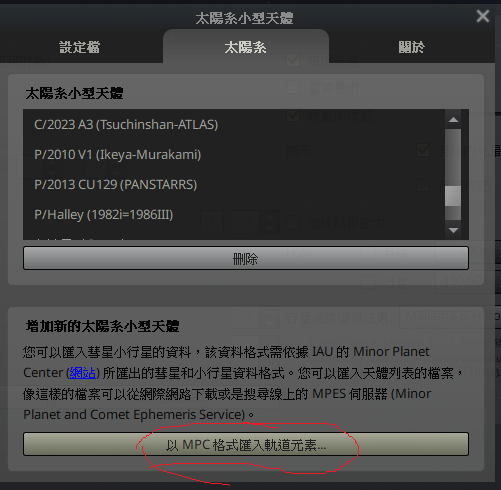Click the scrollbar track below the thumb
The height and width of the screenshot is (490, 501).
click(453, 214)
